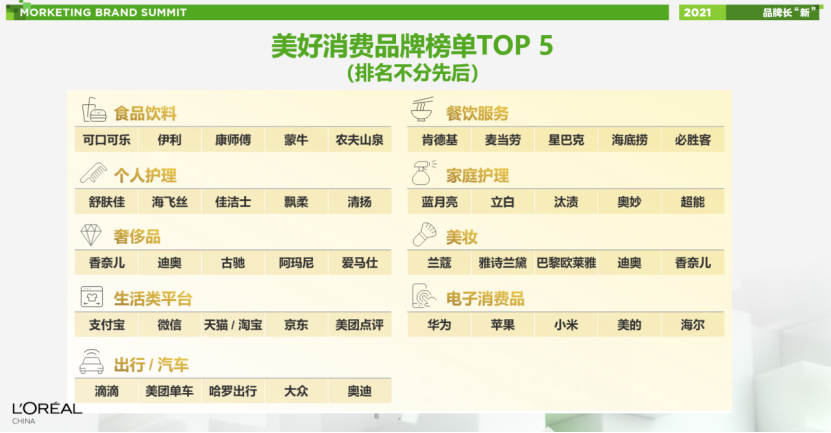Select the 可口可乐 cell
Viewport: 831px width, 433px height.
107,140
